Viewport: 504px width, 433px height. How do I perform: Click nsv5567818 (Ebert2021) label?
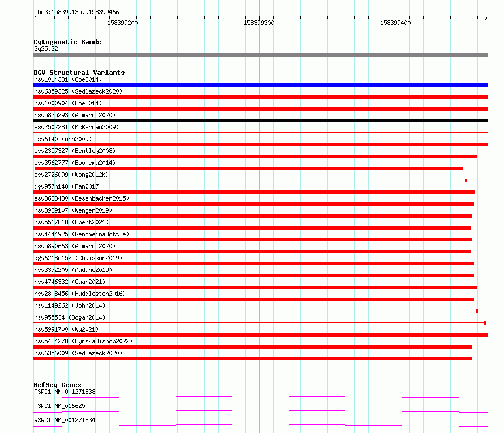(x=71, y=222)
